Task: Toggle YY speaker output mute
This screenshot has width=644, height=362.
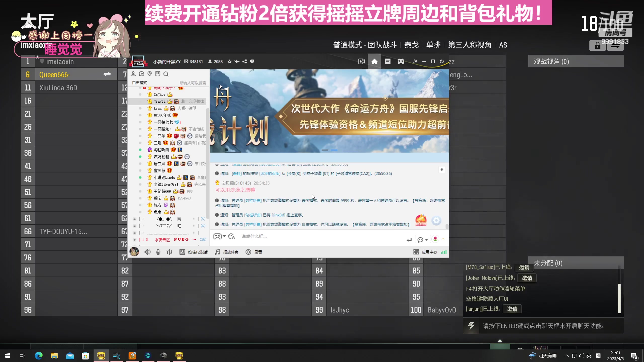Action: (x=147, y=252)
